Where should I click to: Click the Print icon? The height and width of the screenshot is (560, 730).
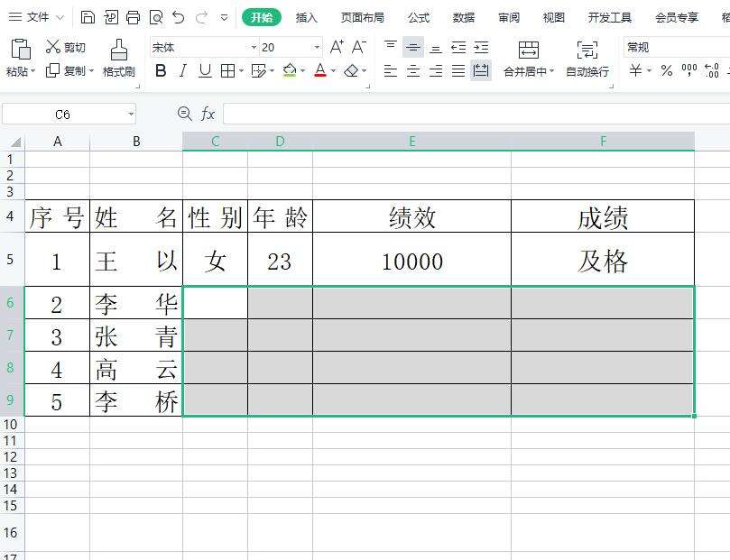tap(133, 17)
